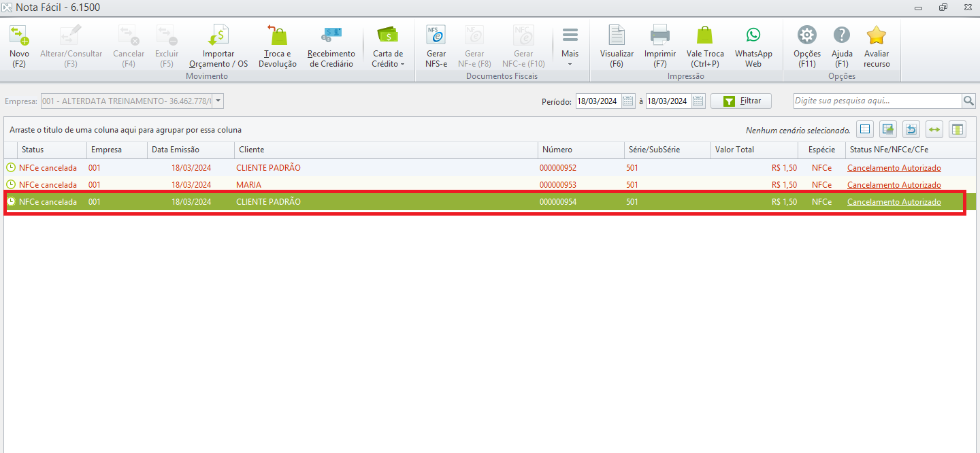The height and width of the screenshot is (453, 980).
Task: Open the Cancelamento Autorizado link for 000000953
Action: pos(894,184)
